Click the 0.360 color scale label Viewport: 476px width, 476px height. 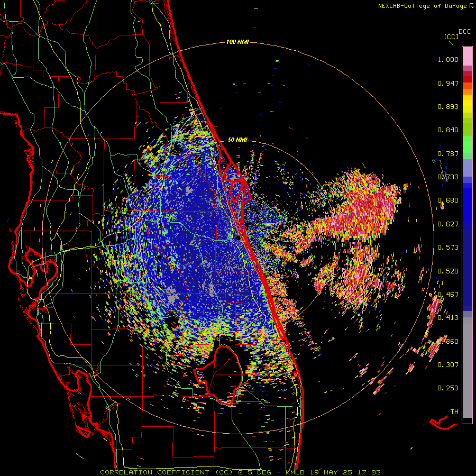(448, 342)
